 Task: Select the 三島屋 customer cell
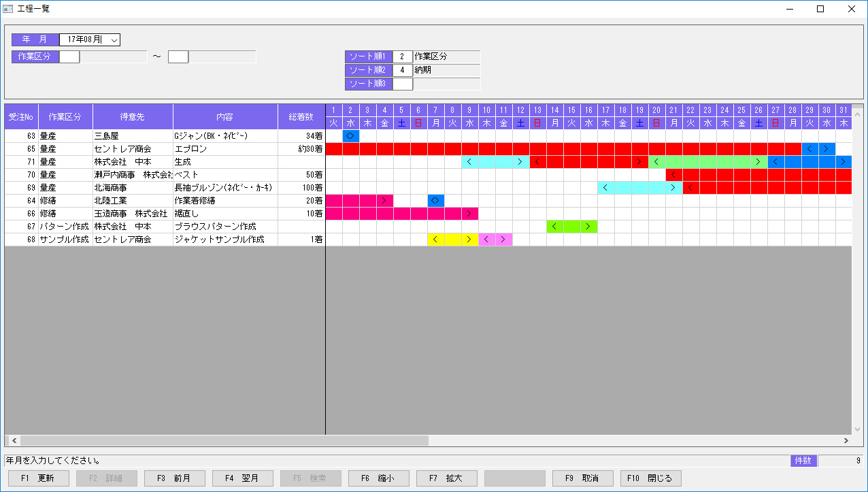pyautogui.click(x=133, y=136)
